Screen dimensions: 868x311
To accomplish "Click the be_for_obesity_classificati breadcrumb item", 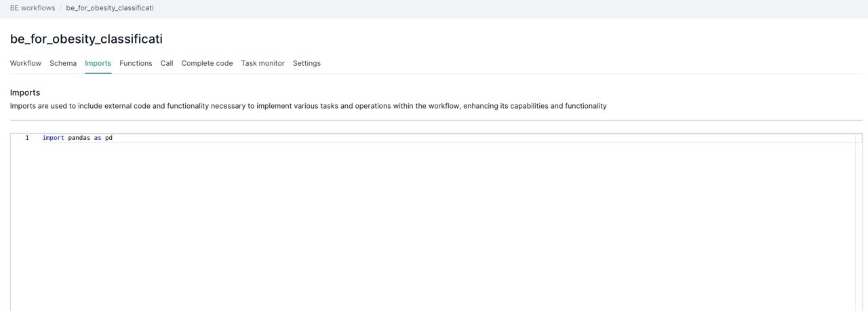I will (110, 8).
